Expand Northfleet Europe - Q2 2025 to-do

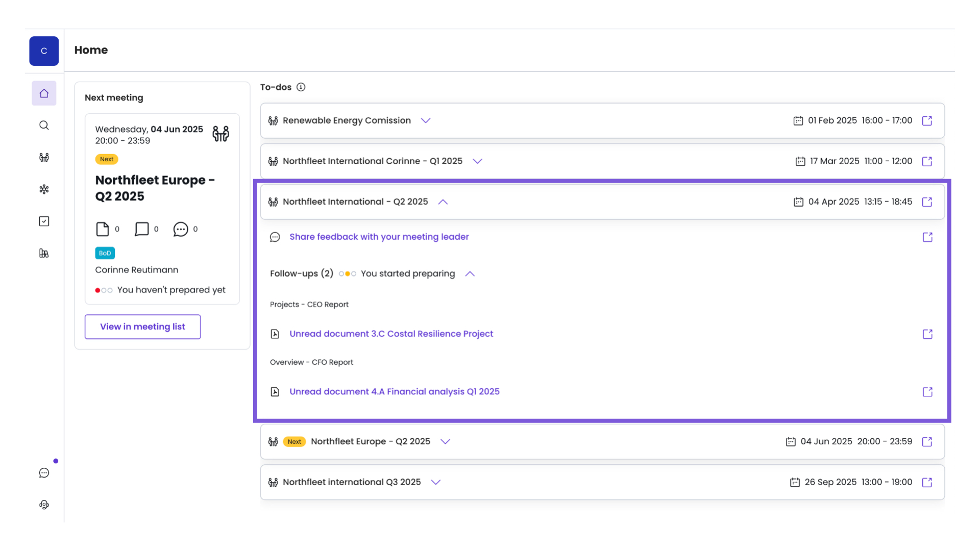point(445,442)
